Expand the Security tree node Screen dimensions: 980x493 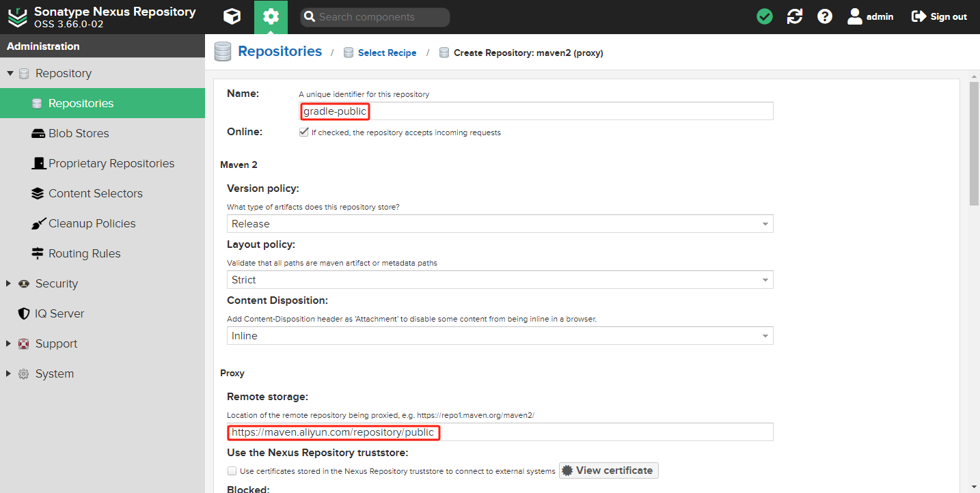click(9, 283)
